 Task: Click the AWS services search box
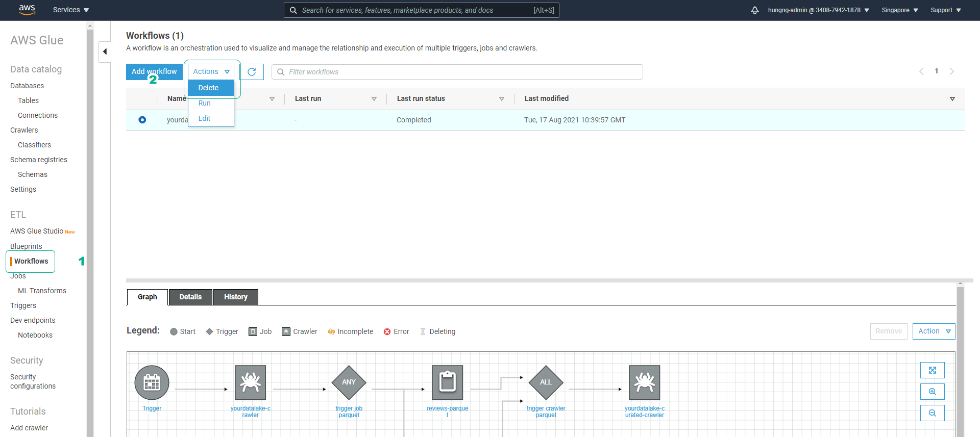pyautogui.click(x=421, y=10)
